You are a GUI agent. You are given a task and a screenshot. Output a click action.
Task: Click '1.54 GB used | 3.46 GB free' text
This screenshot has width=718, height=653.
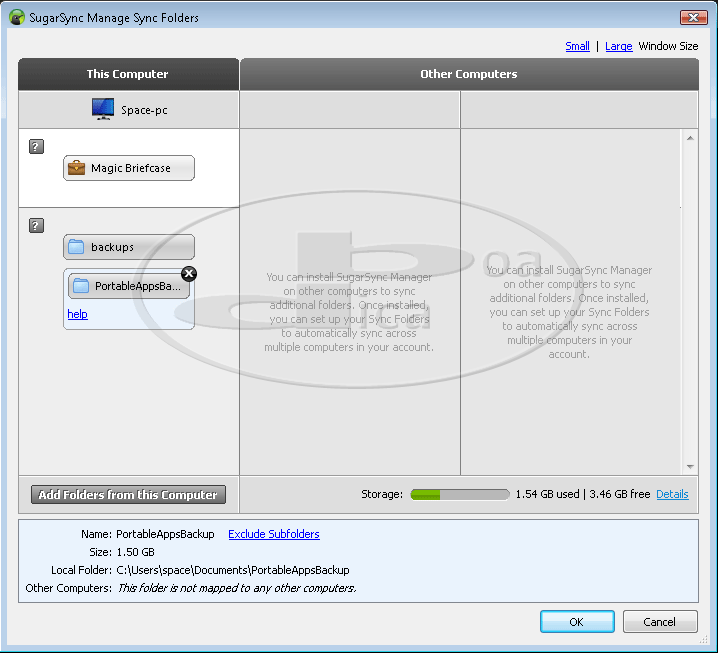pos(582,494)
